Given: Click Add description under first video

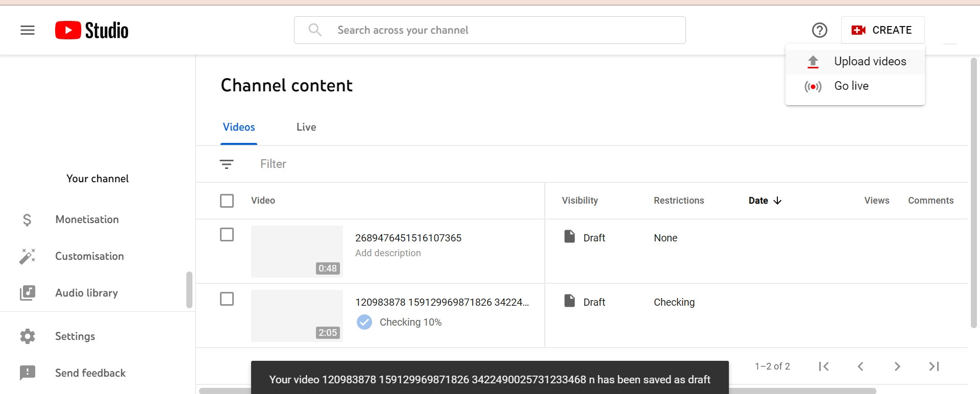Looking at the screenshot, I should point(388,253).
